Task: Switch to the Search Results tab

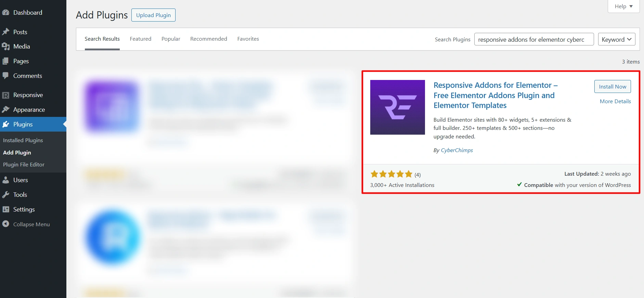Action: [102, 39]
